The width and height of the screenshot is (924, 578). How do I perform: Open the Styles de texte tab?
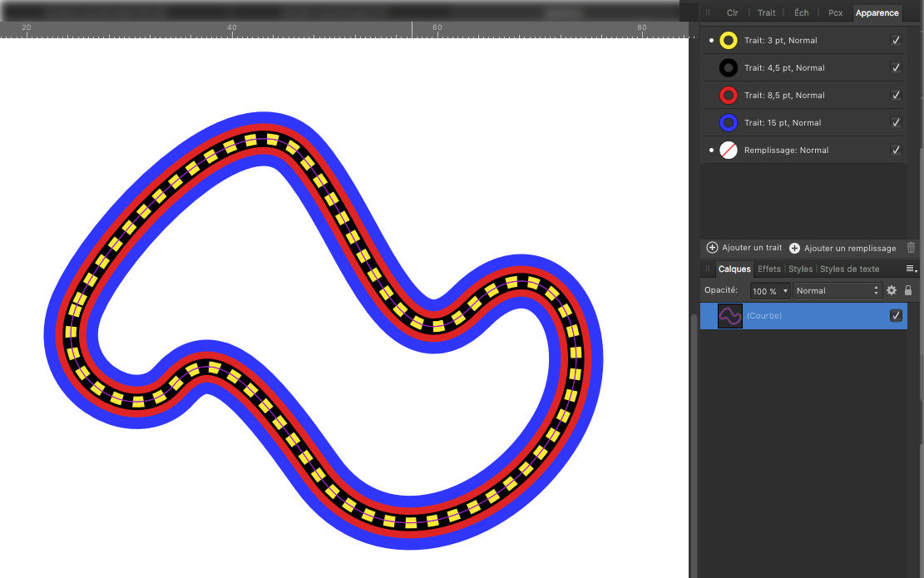click(x=849, y=269)
